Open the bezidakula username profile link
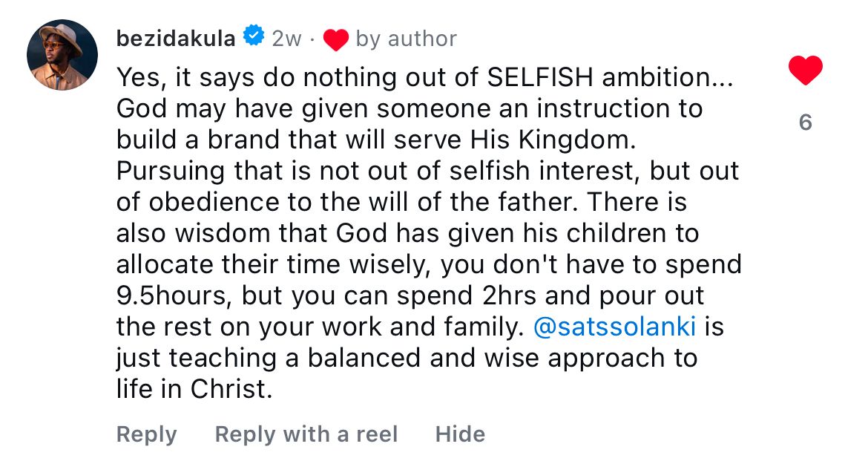Screen dimensions: 868x461 [x=176, y=38]
